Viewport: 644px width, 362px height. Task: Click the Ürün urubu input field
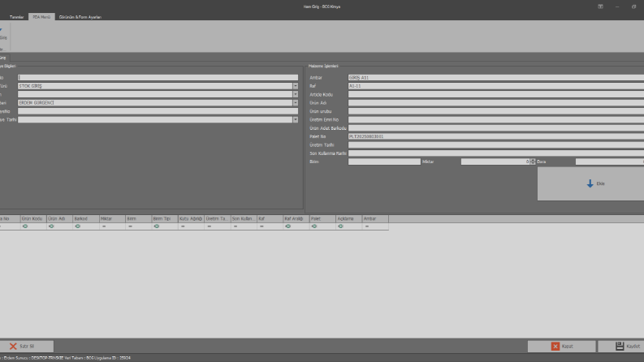(x=496, y=111)
